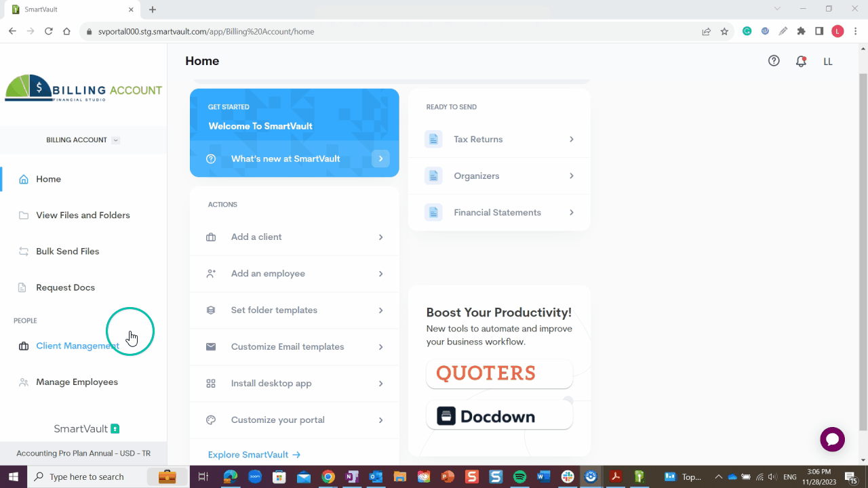The image size is (868, 488).
Task: Click the Accounting Pro Plan Annual label
Action: pos(83,453)
